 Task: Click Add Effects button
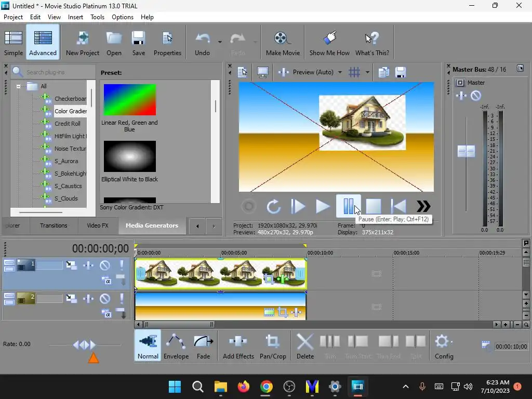coord(238,346)
